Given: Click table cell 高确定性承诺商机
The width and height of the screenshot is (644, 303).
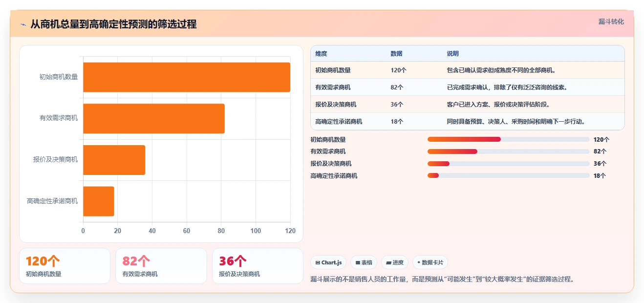Looking at the screenshot, I should 339,122.
